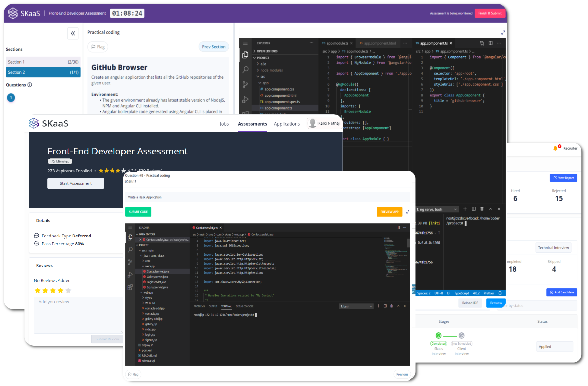Open Applied status dropdown
Screen dimensions: 588x386
[x=554, y=346]
